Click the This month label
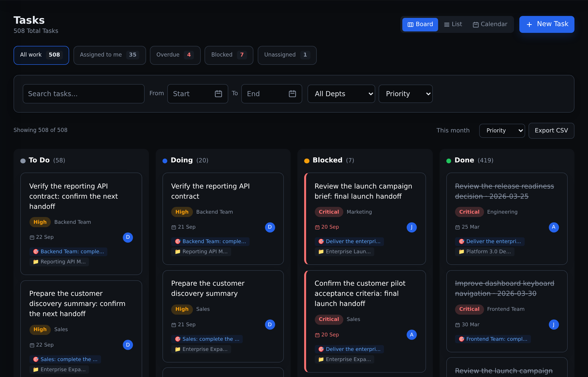 pyautogui.click(x=453, y=130)
